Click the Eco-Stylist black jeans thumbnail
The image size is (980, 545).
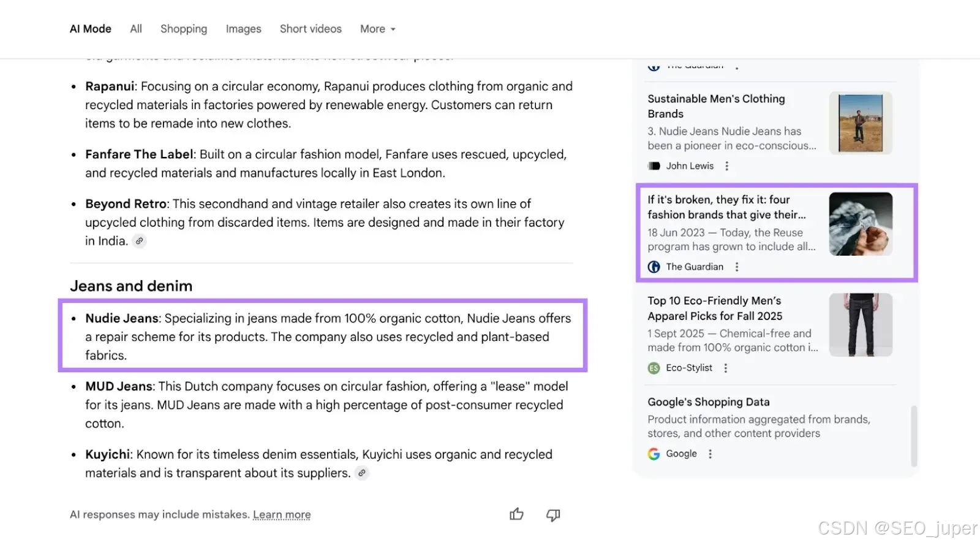[x=861, y=325]
